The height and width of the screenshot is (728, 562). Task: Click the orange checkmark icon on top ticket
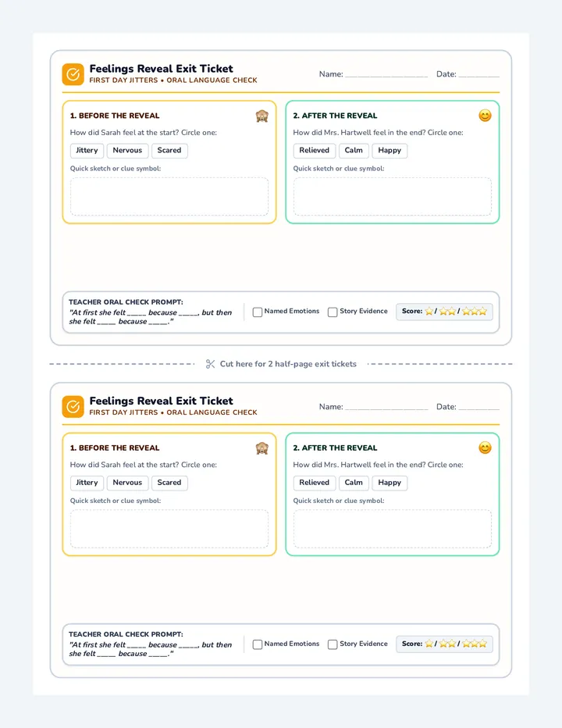(x=73, y=74)
